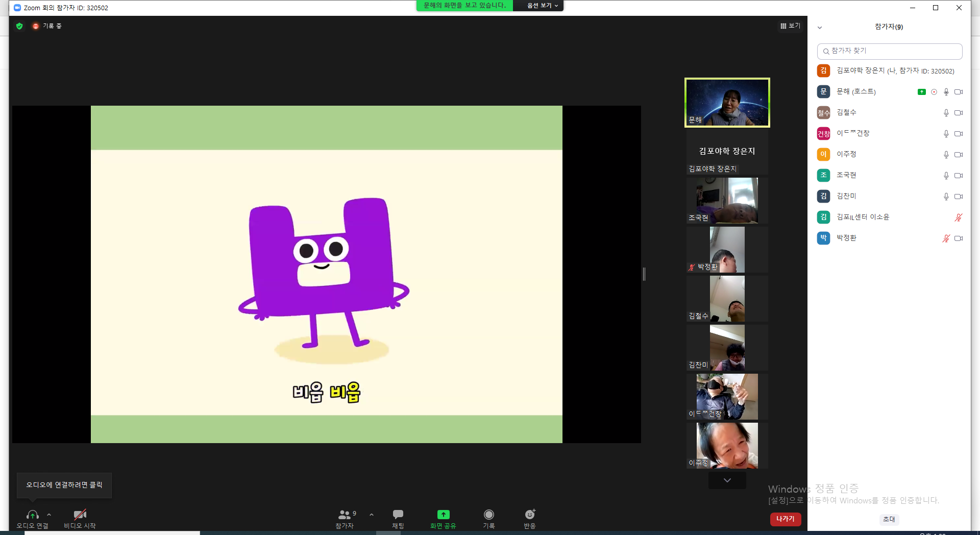The image size is (980, 535).
Task: Select the 조국현 video thumbnail
Action: pyautogui.click(x=727, y=201)
